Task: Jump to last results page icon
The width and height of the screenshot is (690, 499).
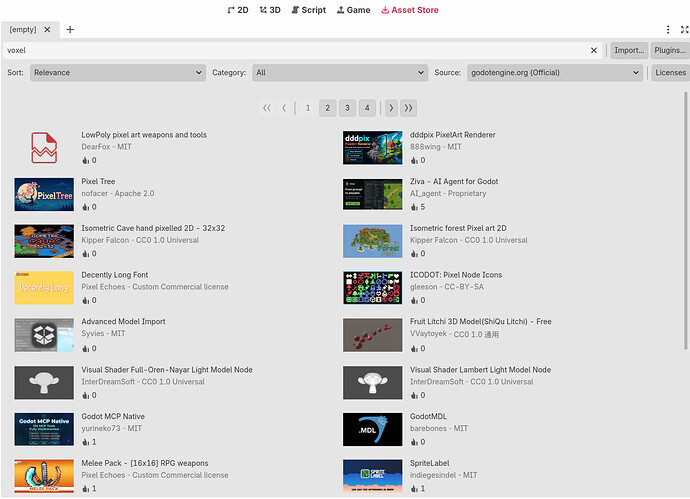Action: tap(408, 108)
